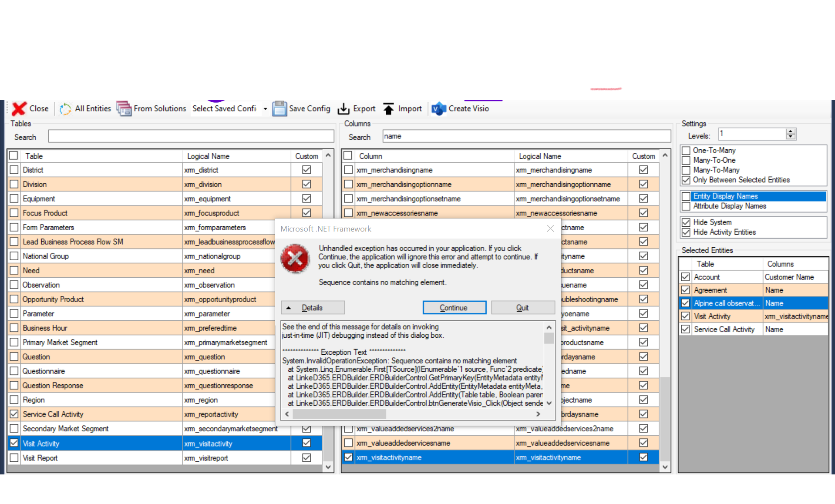Decrease Levels with the down stepper

(x=791, y=137)
